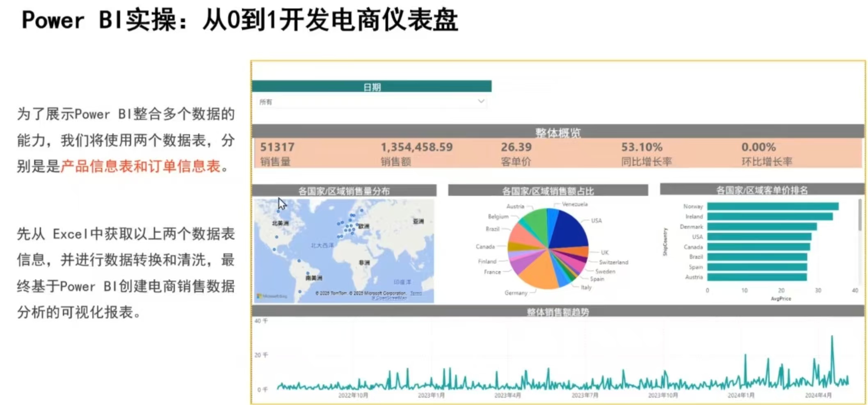This screenshot has width=868, height=405.
Task: Click the UK label on the pie chart
Action: [605, 252]
